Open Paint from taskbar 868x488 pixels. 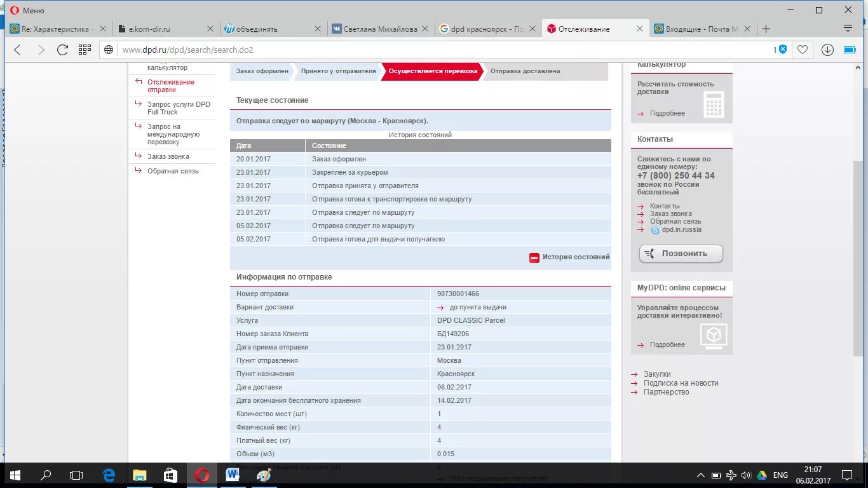click(x=263, y=475)
